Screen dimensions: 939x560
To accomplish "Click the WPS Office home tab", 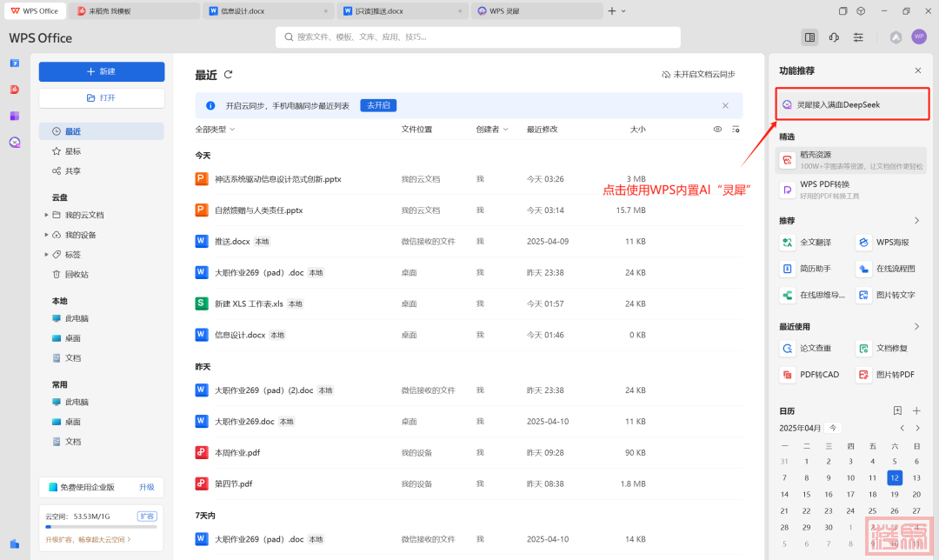I will coord(35,10).
